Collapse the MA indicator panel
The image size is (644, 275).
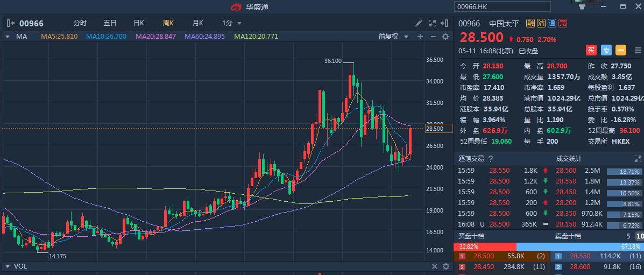[x=8, y=37]
